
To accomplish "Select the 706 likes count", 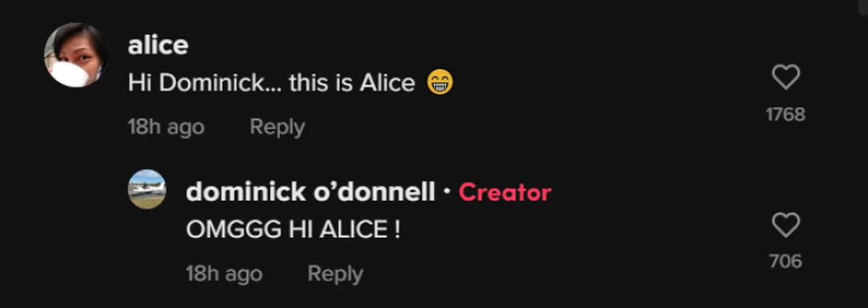I will [x=786, y=261].
